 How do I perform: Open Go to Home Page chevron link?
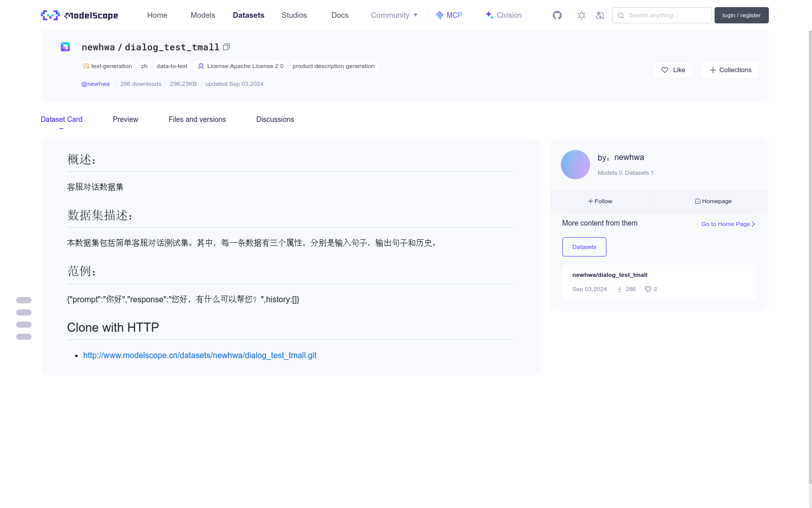tap(728, 224)
